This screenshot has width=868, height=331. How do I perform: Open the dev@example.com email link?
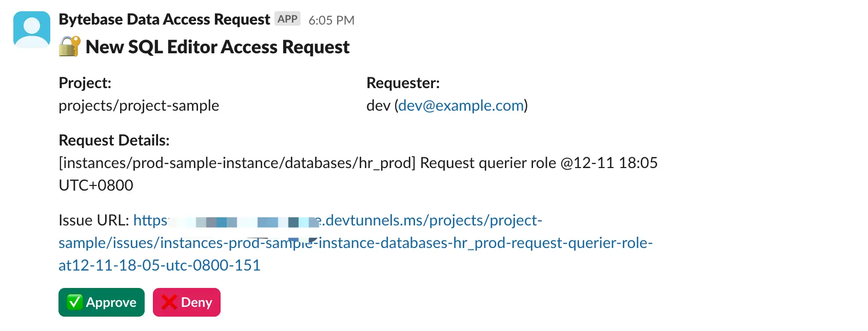pyautogui.click(x=461, y=106)
